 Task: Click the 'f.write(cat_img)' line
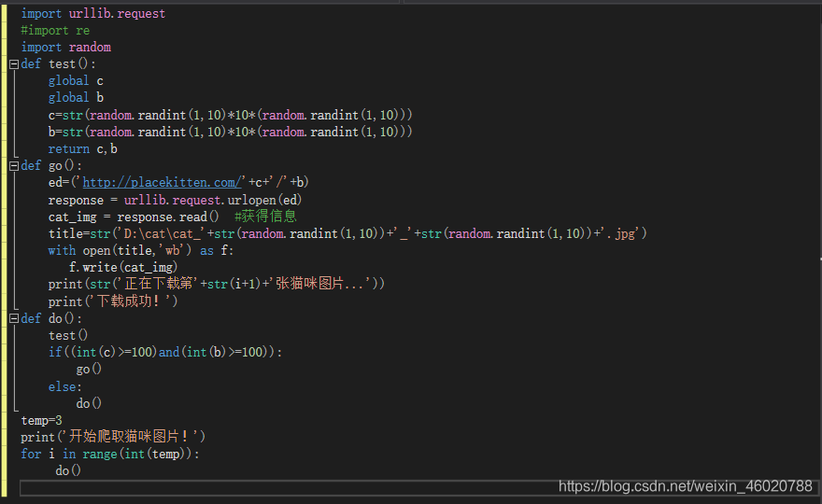coord(123,267)
